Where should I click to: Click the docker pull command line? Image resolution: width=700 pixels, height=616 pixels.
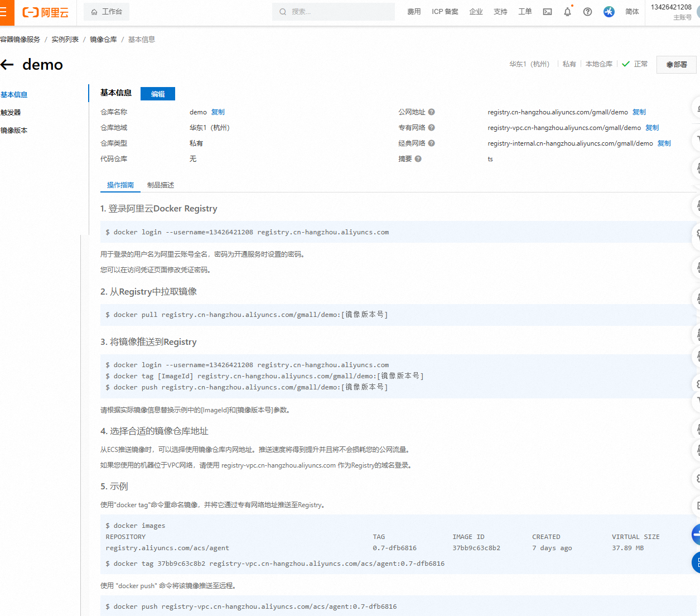[x=247, y=315]
